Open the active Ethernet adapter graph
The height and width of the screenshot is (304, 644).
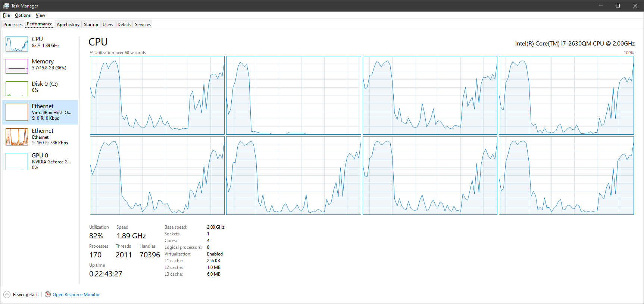click(x=17, y=137)
